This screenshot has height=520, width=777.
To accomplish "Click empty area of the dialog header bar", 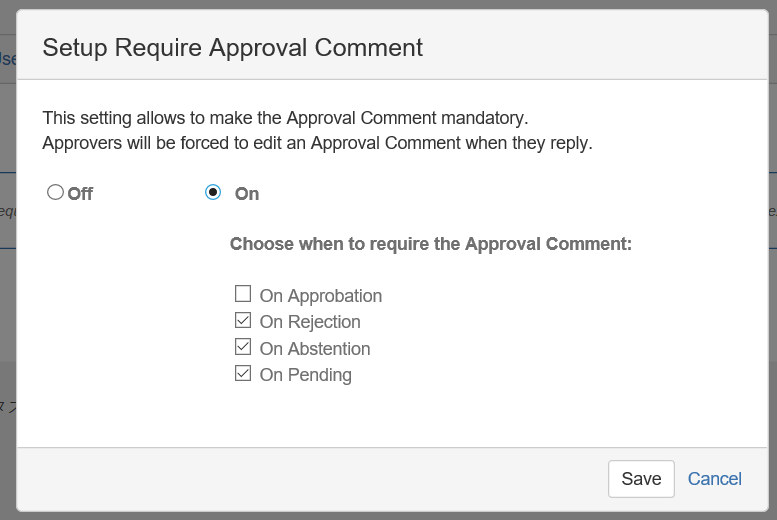I will [x=600, y=47].
